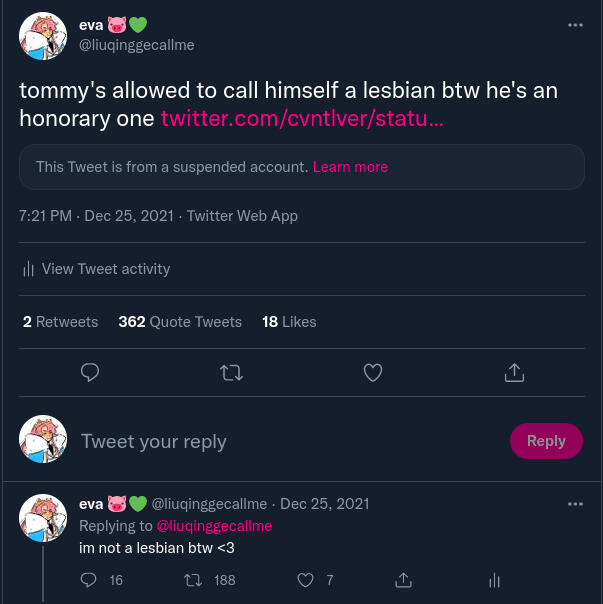This screenshot has width=603, height=604.
Task: Click the reply icon showing 16 replies
Action: point(89,580)
